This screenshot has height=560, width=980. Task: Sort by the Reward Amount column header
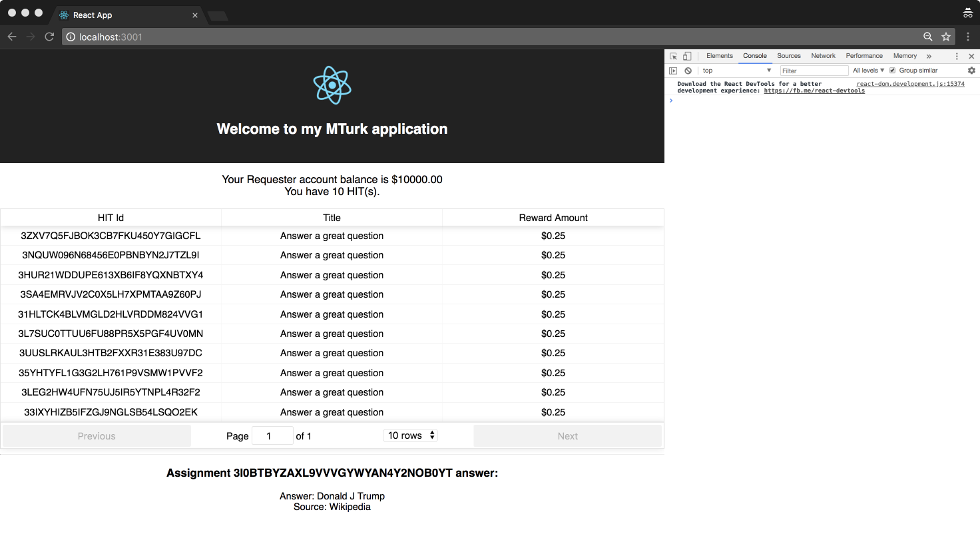(553, 218)
